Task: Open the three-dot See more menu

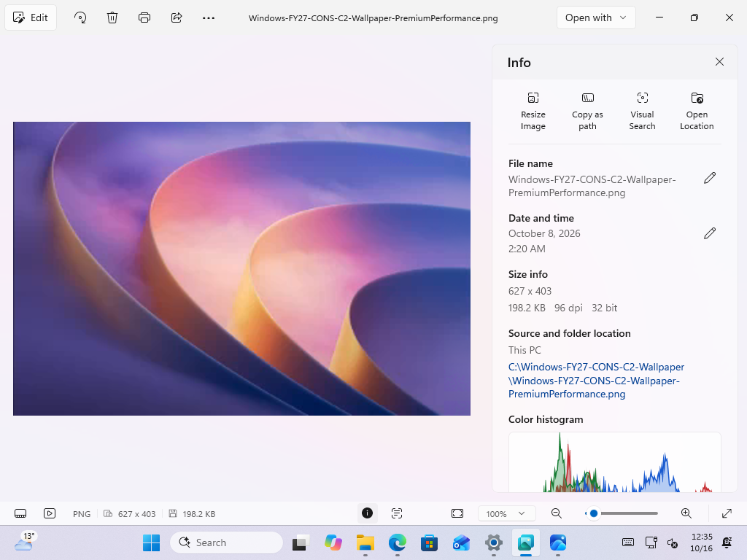Action: click(209, 17)
